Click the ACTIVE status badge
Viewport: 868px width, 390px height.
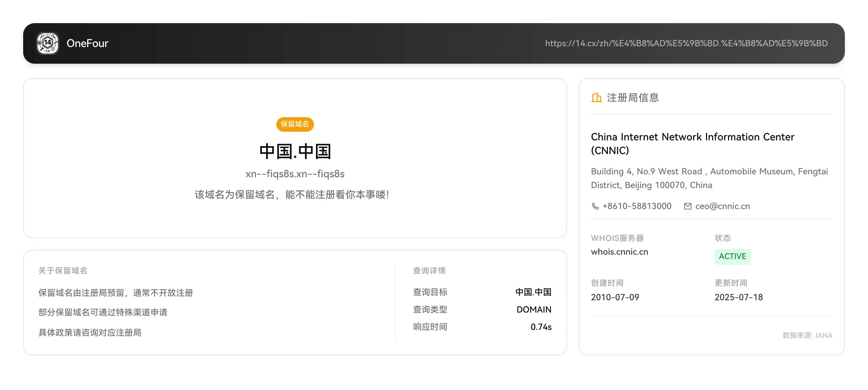pyautogui.click(x=733, y=257)
